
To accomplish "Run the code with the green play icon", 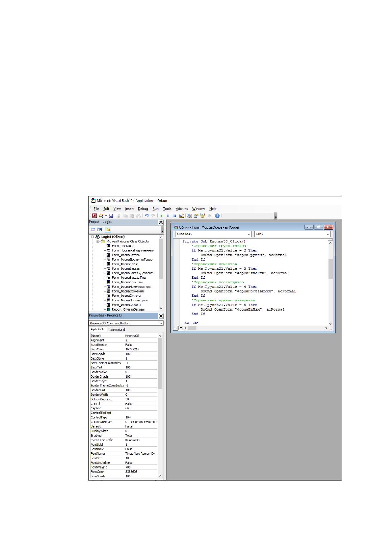I will [162, 216].
